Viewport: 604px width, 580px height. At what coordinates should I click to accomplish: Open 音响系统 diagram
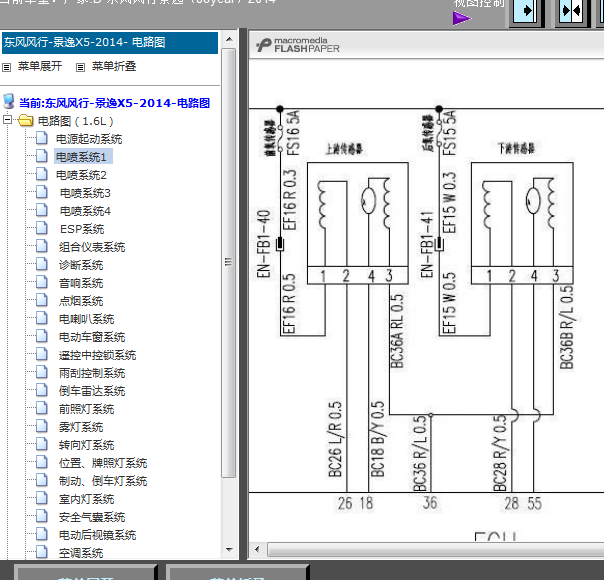tap(81, 283)
